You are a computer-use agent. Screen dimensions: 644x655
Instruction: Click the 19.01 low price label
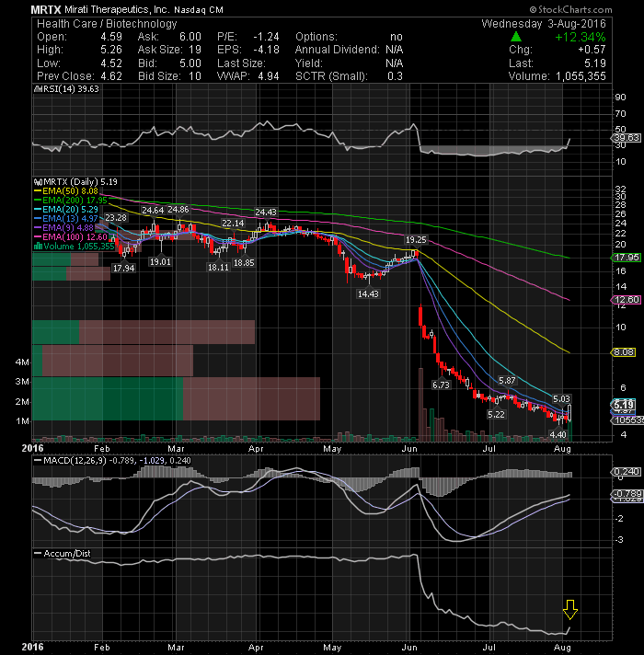click(160, 262)
